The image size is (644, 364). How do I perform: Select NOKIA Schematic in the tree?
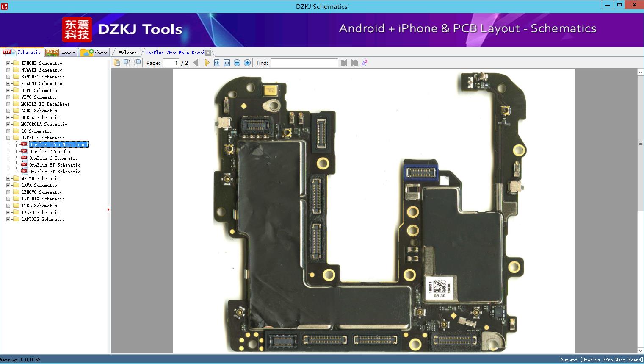click(x=40, y=117)
